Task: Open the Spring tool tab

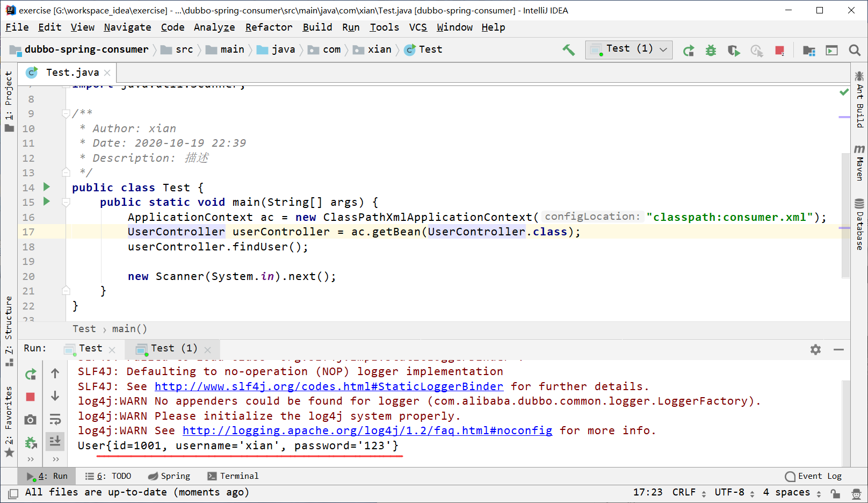Action: click(x=169, y=476)
